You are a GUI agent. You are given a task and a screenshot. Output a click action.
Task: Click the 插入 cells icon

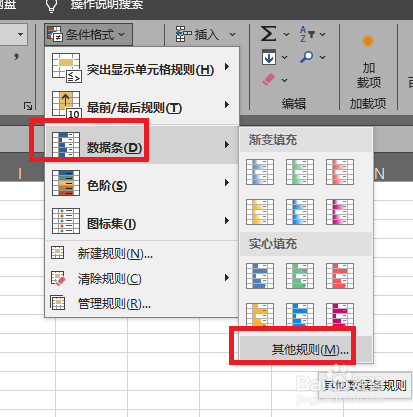[x=183, y=34]
